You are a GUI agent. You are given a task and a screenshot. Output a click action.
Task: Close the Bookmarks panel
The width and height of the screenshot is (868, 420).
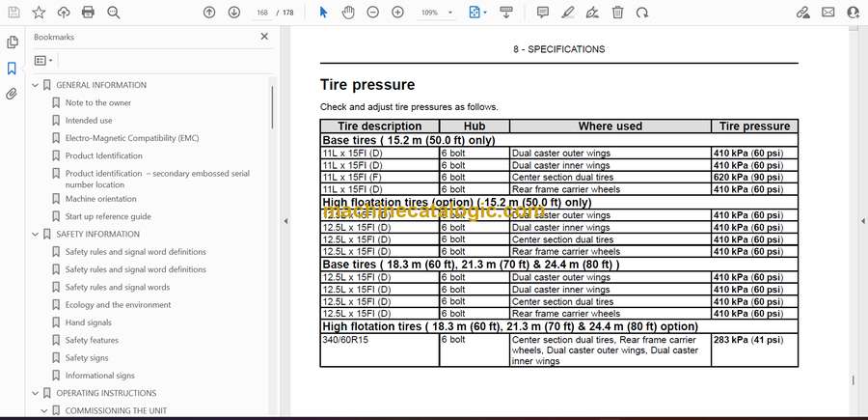coord(264,37)
